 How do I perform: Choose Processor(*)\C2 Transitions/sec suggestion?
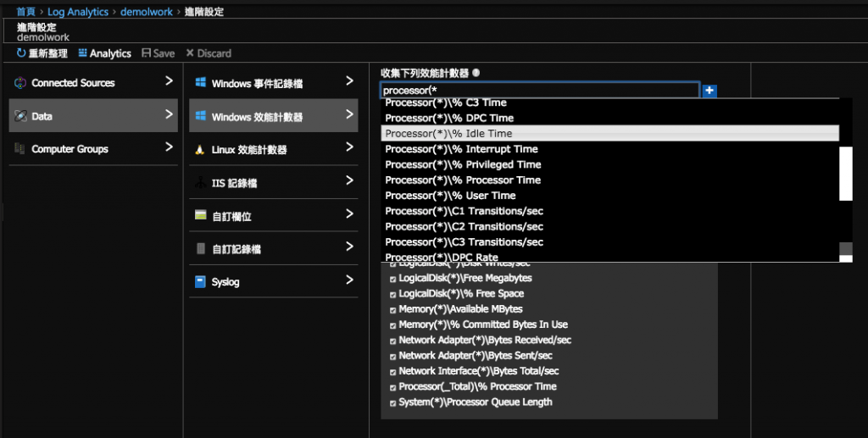[x=610, y=226]
